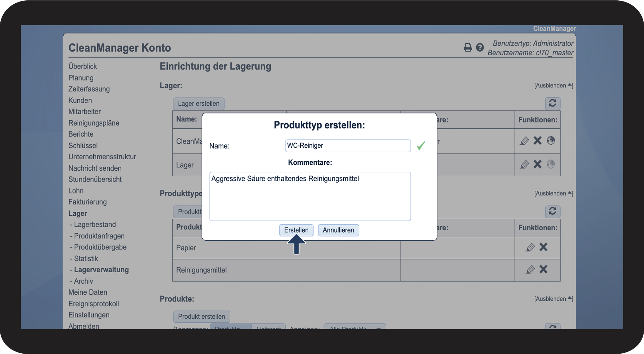This screenshot has height=354, width=644.
Task: Delete the Reinigungsmittel product type
Action: pos(543,269)
